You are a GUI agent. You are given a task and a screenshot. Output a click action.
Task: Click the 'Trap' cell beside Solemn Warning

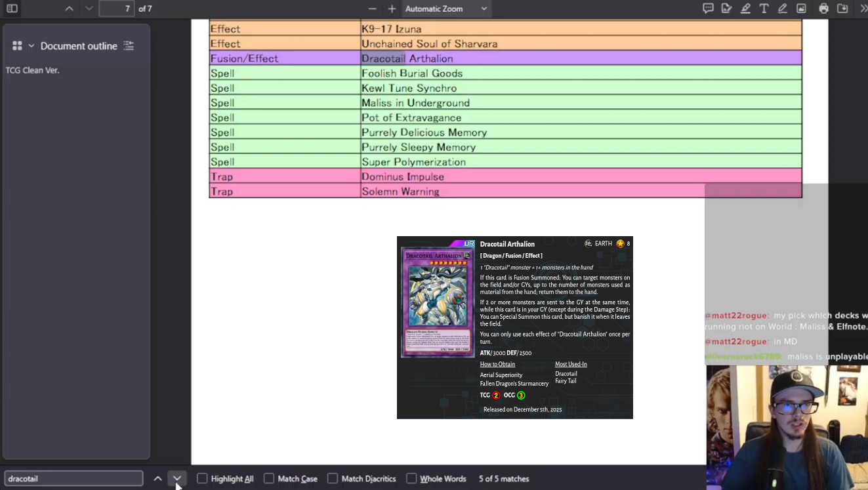285,191
